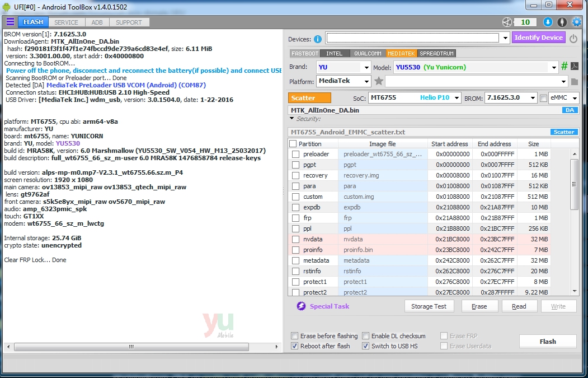Click the blue DA badge
This screenshot has width=588, height=378.
pos(570,110)
